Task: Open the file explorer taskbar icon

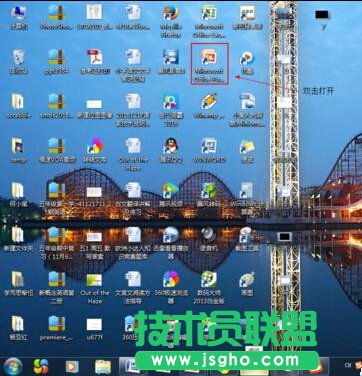Action: [103, 367]
